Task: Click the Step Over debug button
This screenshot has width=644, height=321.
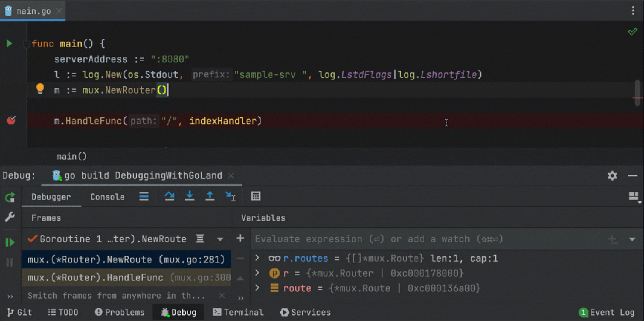Action: point(169,196)
